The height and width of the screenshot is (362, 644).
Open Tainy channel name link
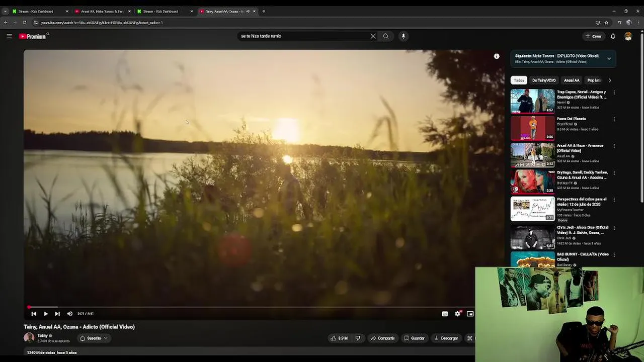43,336
